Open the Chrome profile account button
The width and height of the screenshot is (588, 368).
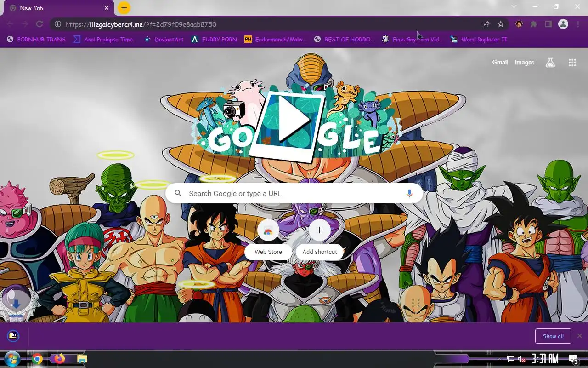[x=563, y=24]
